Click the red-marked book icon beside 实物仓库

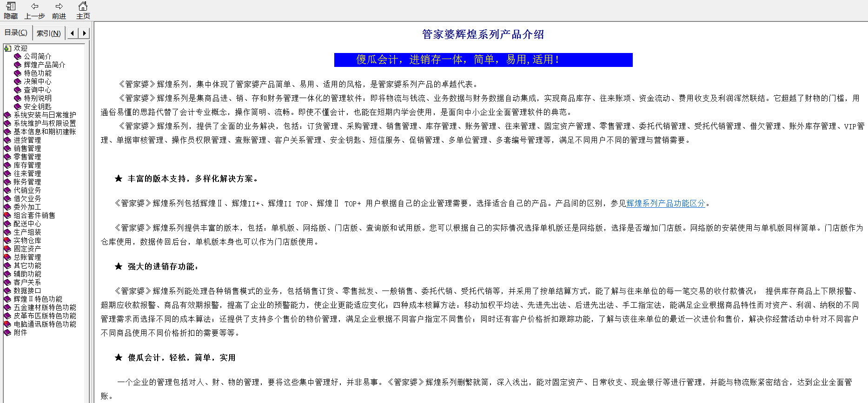pyautogui.click(x=7, y=240)
